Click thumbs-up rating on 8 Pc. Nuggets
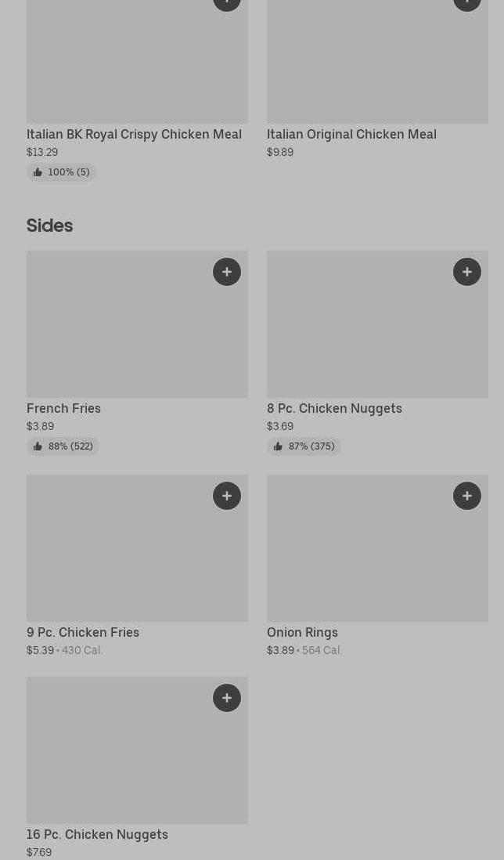 click(304, 446)
